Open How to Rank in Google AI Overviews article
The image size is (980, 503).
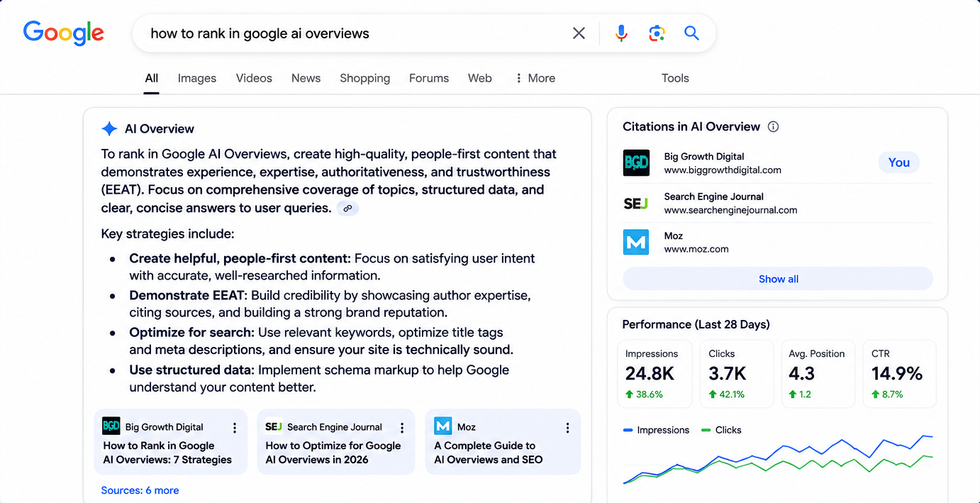click(x=167, y=453)
